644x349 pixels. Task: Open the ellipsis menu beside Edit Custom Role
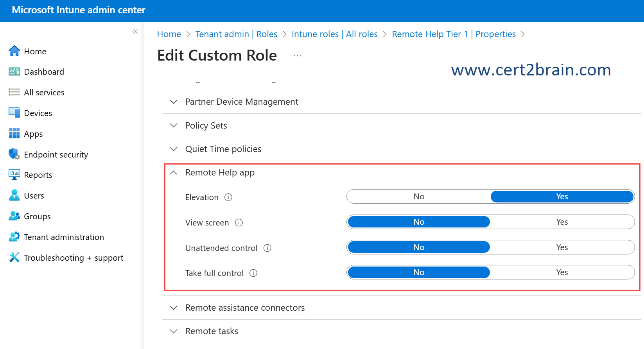[298, 56]
